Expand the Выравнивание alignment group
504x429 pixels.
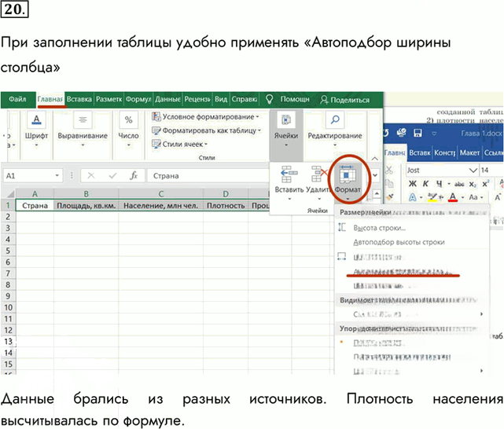click(83, 130)
